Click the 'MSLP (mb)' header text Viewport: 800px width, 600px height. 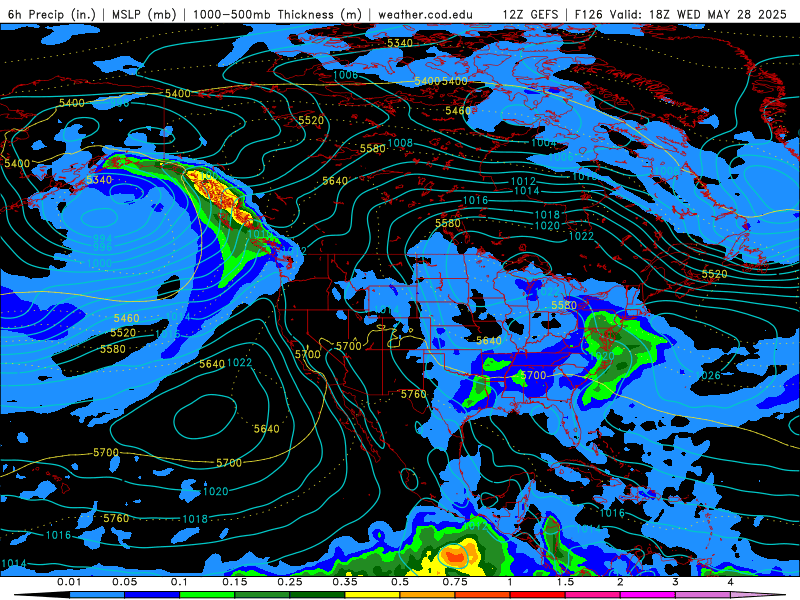coord(144,14)
